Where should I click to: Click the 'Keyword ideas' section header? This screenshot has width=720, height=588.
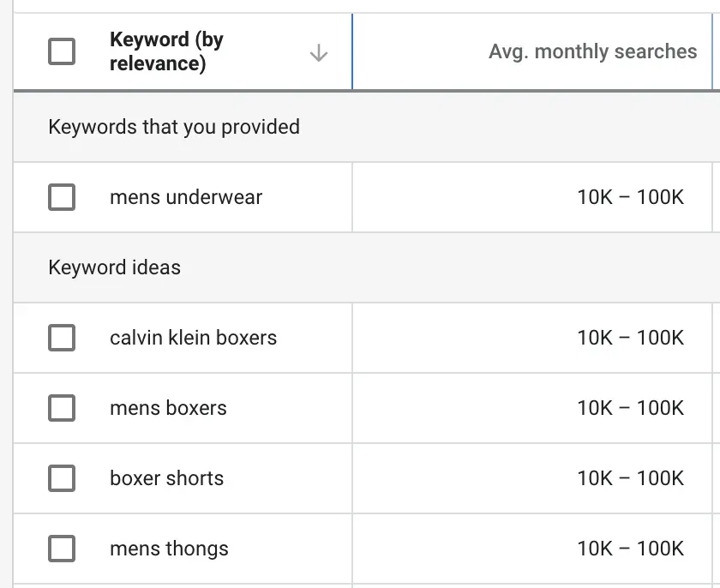click(x=114, y=267)
